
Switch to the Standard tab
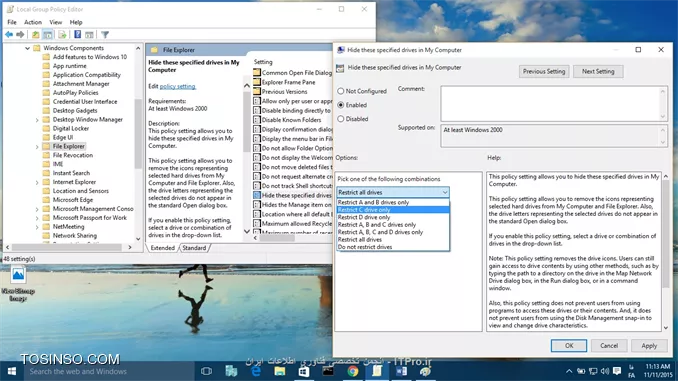194,248
